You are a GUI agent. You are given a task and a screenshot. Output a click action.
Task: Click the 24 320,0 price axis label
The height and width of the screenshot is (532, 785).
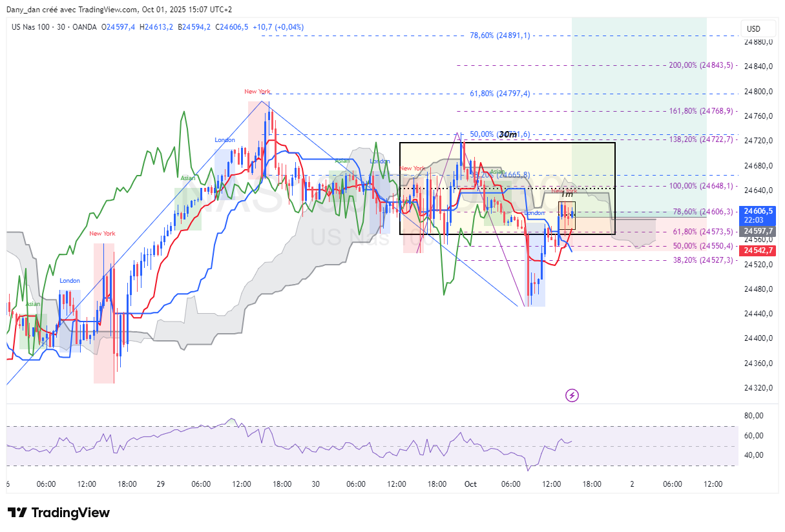759,388
